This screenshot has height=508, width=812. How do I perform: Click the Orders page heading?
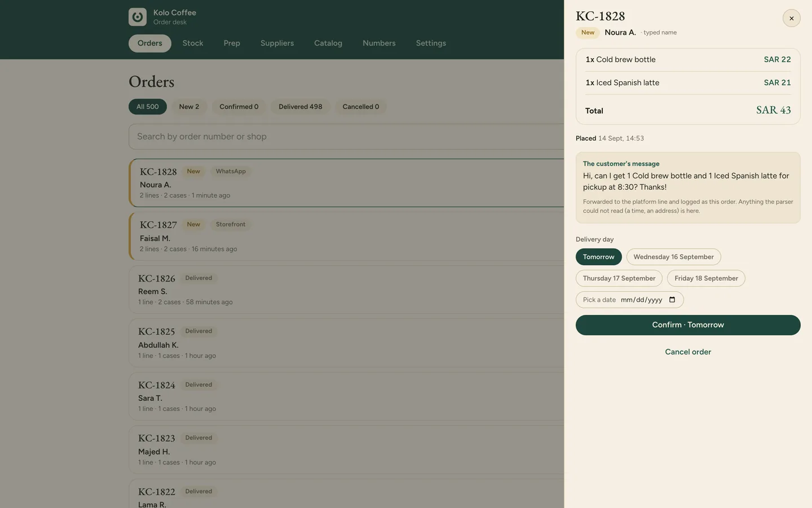coord(152,82)
